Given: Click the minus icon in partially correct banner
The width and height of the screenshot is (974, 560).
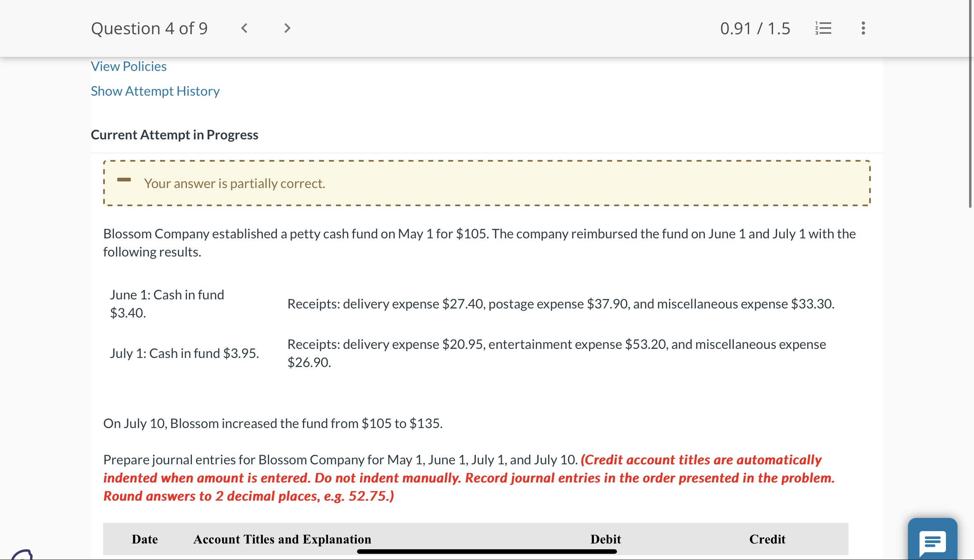Looking at the screenshot, I should (124, 180).
